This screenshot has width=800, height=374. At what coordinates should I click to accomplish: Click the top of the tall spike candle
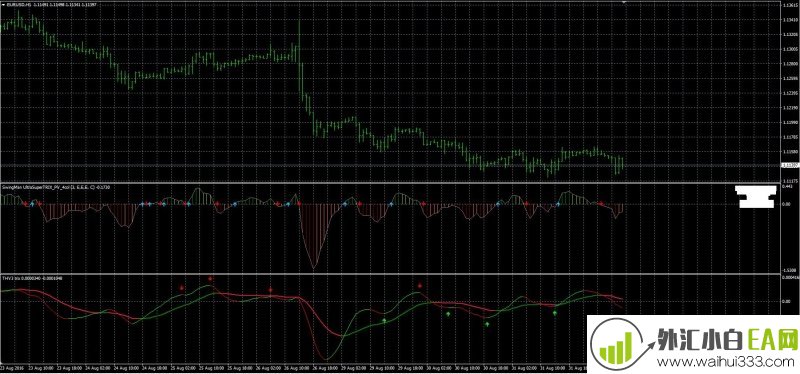(299, 21)
